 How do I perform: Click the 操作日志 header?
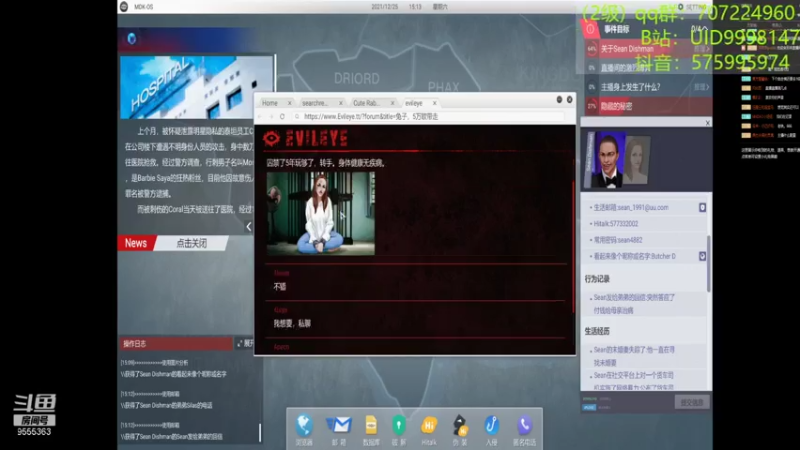pyautogui.click(x=175, y=343)
